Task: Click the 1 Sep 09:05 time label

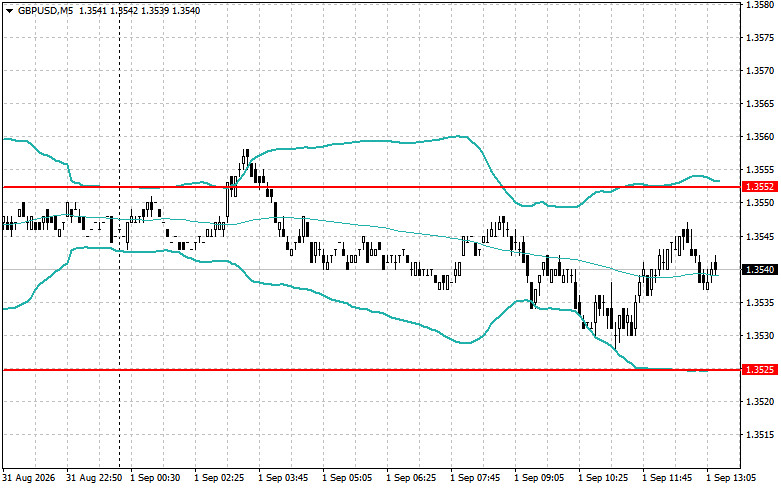Action: [539, 478]
